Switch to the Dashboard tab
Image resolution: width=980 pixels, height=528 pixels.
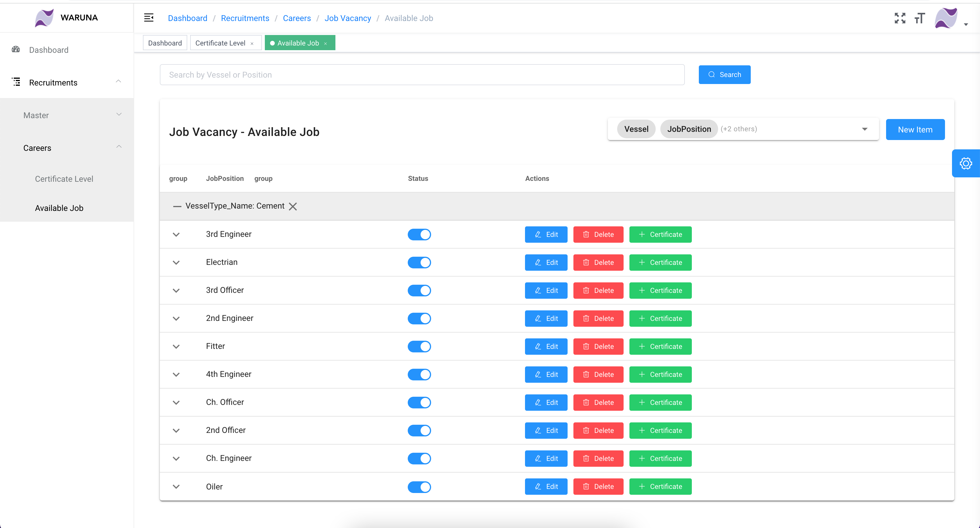pos(165,43)
